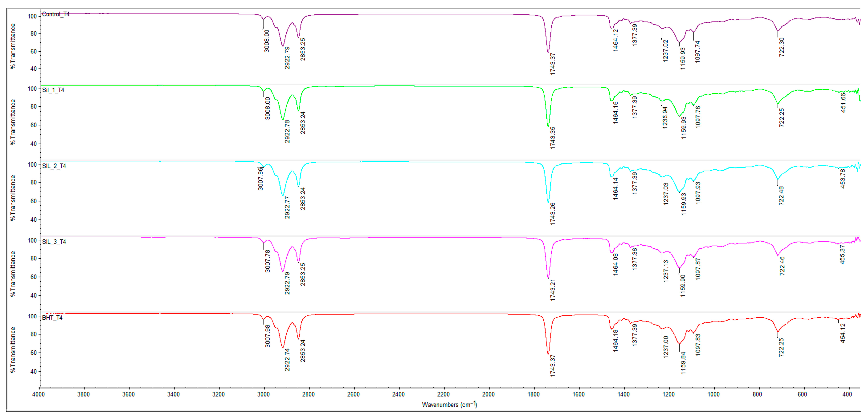This screenshot has width=868, height=418.
Task: Click the Control_T4 spectrum title label
Action: 56,14
